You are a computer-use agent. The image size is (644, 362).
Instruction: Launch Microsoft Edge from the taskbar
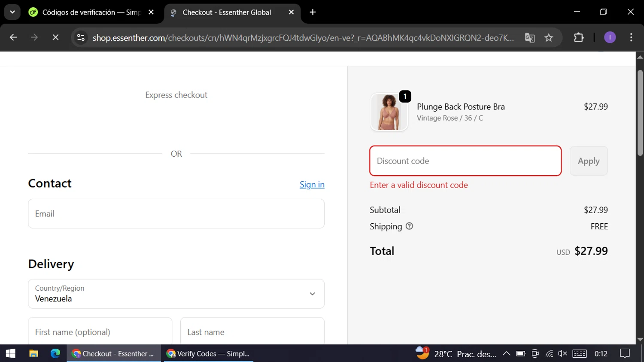coord(55,353)
